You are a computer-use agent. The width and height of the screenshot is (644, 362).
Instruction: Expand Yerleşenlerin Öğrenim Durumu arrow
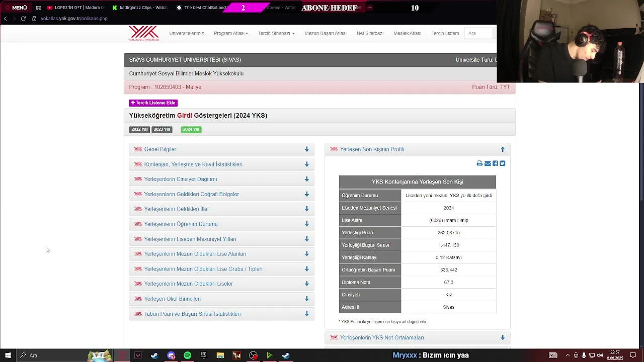coord(306,224)
